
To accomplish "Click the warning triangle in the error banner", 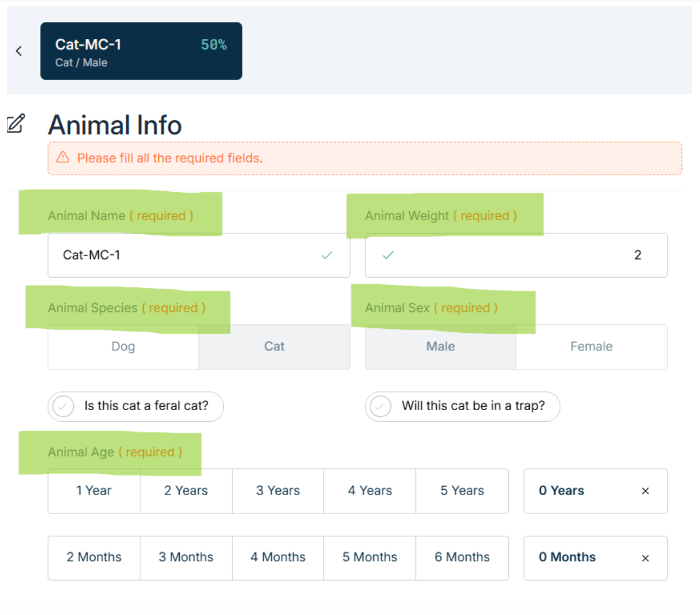I will (x=64, y=158).
